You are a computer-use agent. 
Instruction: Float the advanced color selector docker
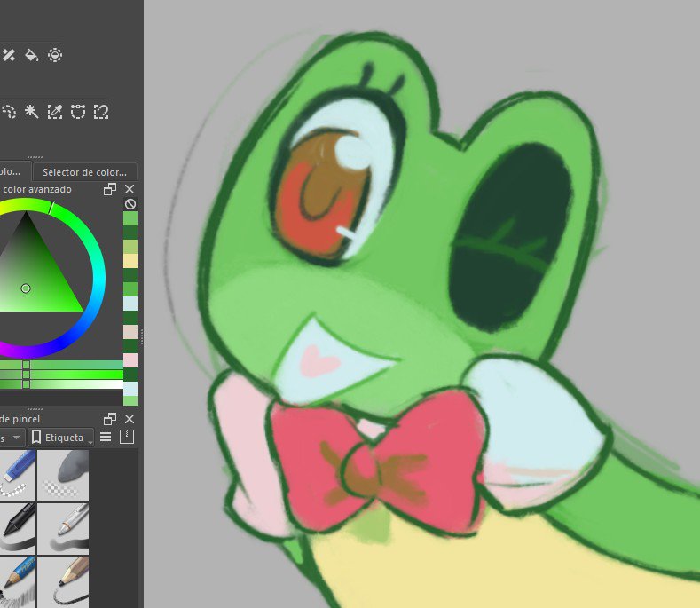(x=110, y=189)
